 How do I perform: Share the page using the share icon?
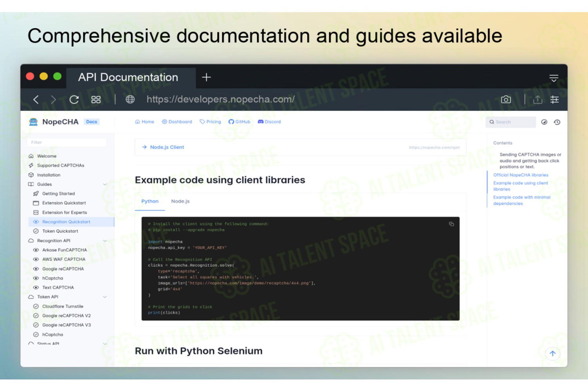pyautogui.click(x=538, y=100)
